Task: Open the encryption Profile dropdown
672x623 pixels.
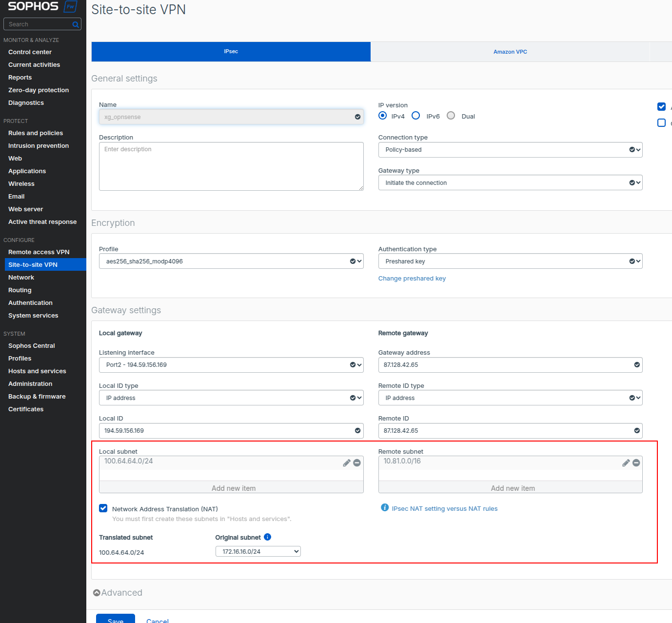Action: pos(231,261)
